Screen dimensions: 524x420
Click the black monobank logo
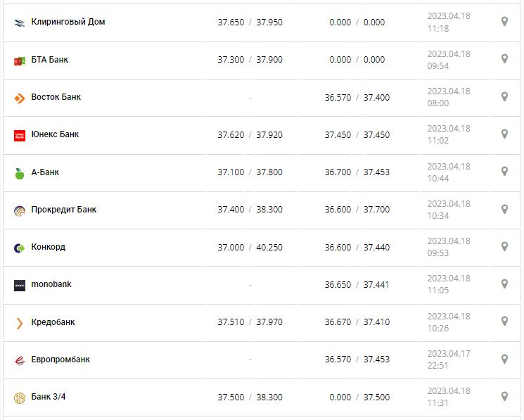(20, 286)
